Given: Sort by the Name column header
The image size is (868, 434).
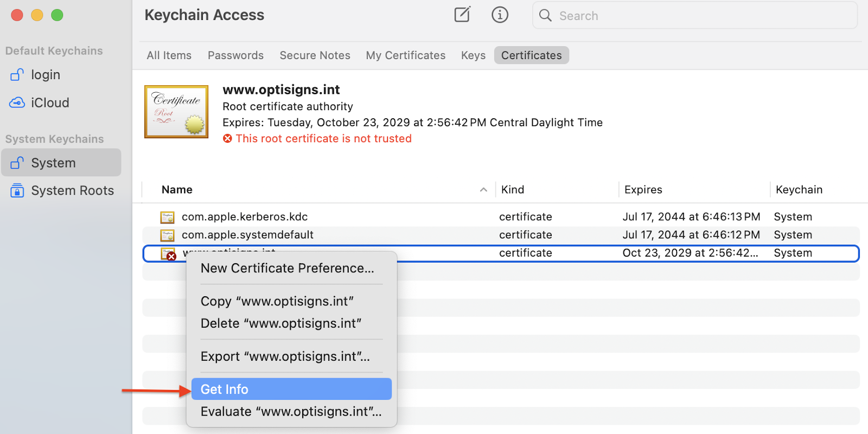Looking at the screenshot, I should pyautogui.click(x=177, y=190).
